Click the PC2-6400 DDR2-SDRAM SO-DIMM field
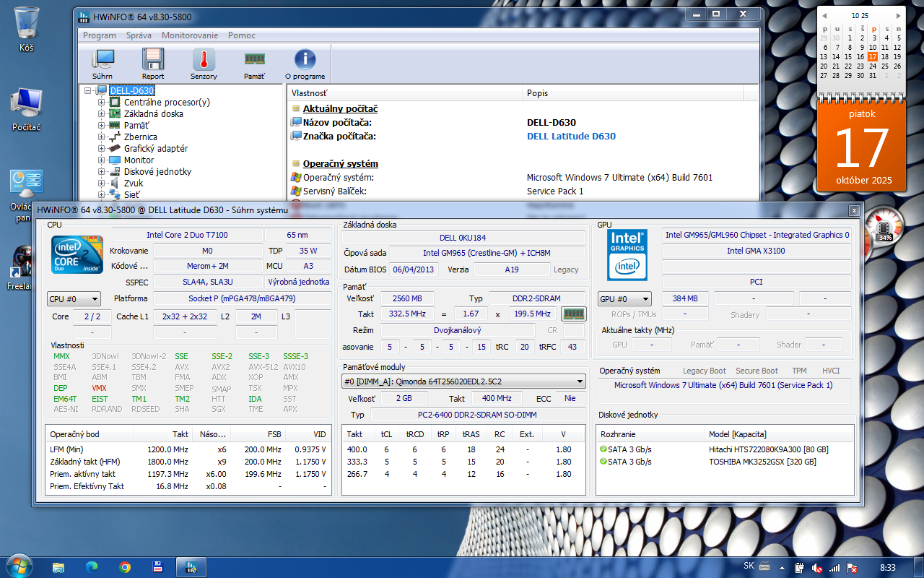This screenshot has height=578, width=924. coord(479,415)
